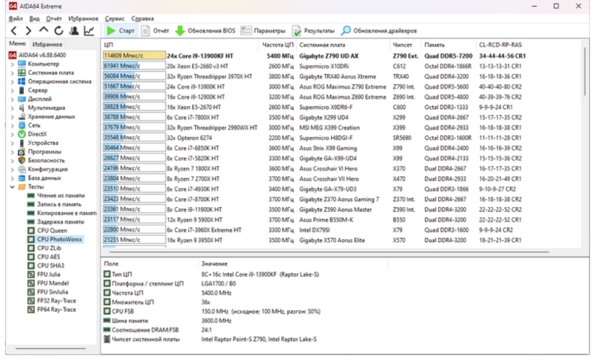Viewport: 595px width, 364px height.
Task: Go up one level with Up arrow
Action: pos(44,30)
